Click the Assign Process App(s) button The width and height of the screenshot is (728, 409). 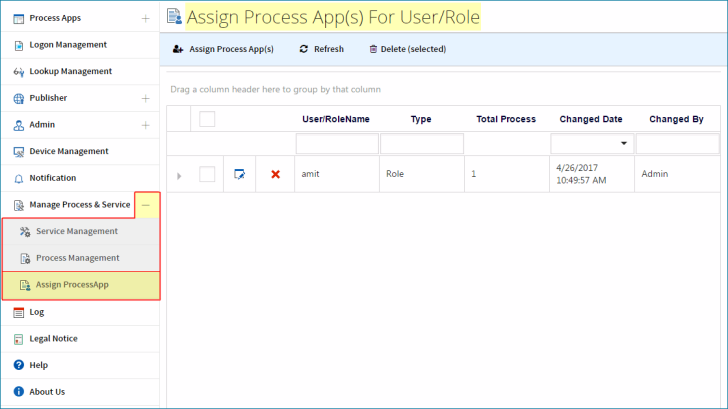[223, 49]
